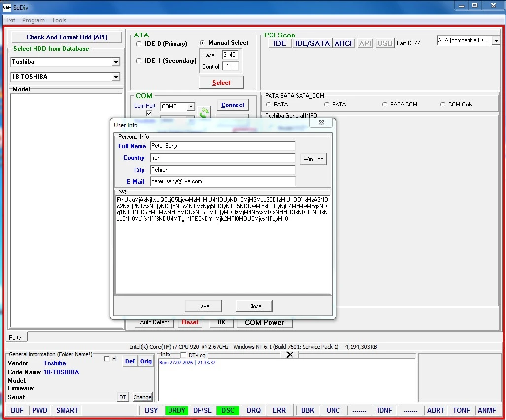506x420 pixels.
Task: Open the Tools menu
Action: click(59, 20)
